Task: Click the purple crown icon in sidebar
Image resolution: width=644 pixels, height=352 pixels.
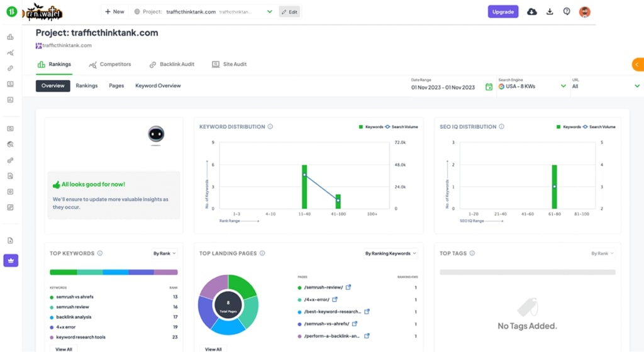Action: pyautogui.click(x=11, y=260)
